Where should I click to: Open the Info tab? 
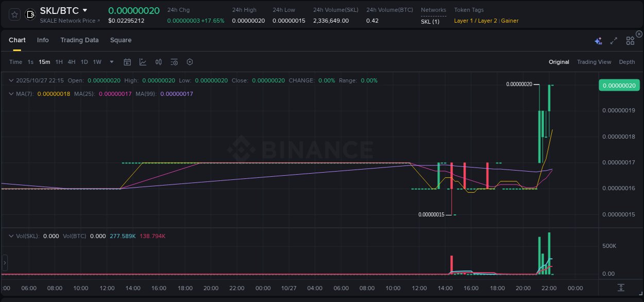tap(43, 40)
